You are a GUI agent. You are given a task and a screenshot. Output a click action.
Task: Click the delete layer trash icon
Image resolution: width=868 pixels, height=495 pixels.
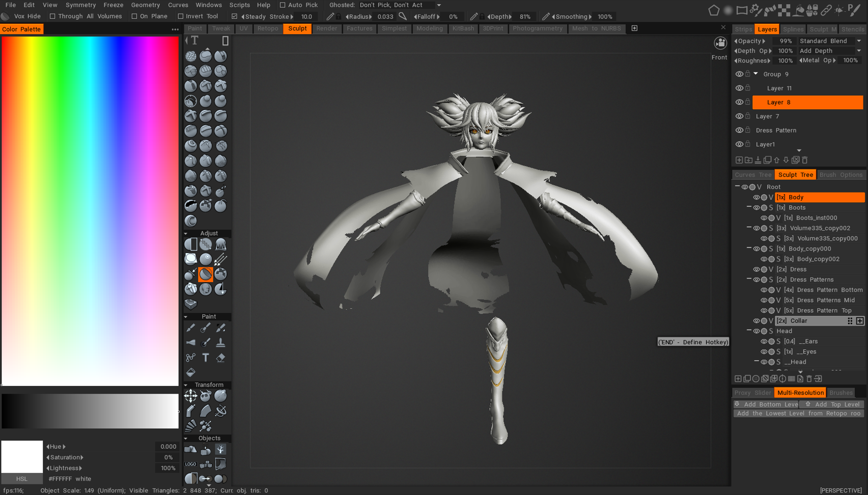click(805, 160)
